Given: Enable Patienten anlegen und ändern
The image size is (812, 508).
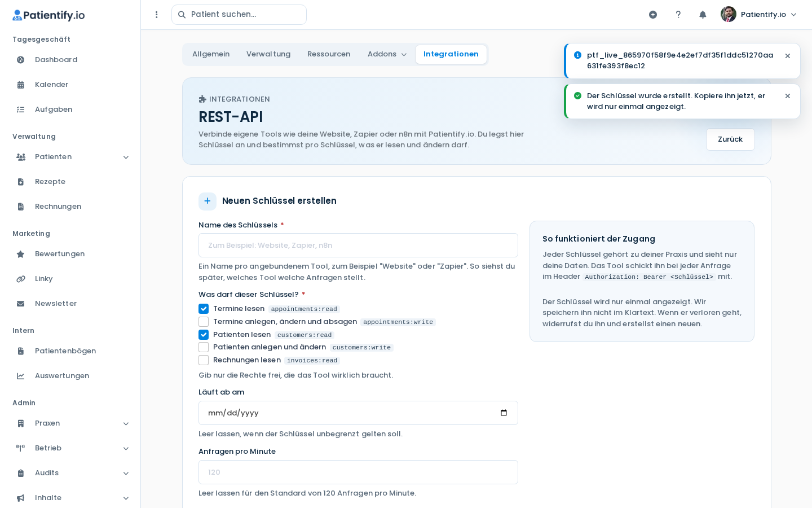Looking at the screenshot, I should pyautogui.click(x=204, y=347).
